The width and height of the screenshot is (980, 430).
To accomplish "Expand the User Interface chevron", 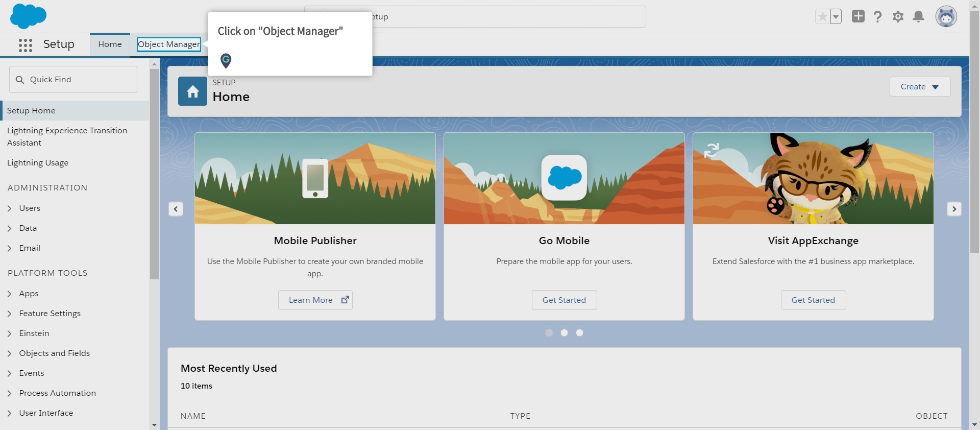I will (10, 413).
